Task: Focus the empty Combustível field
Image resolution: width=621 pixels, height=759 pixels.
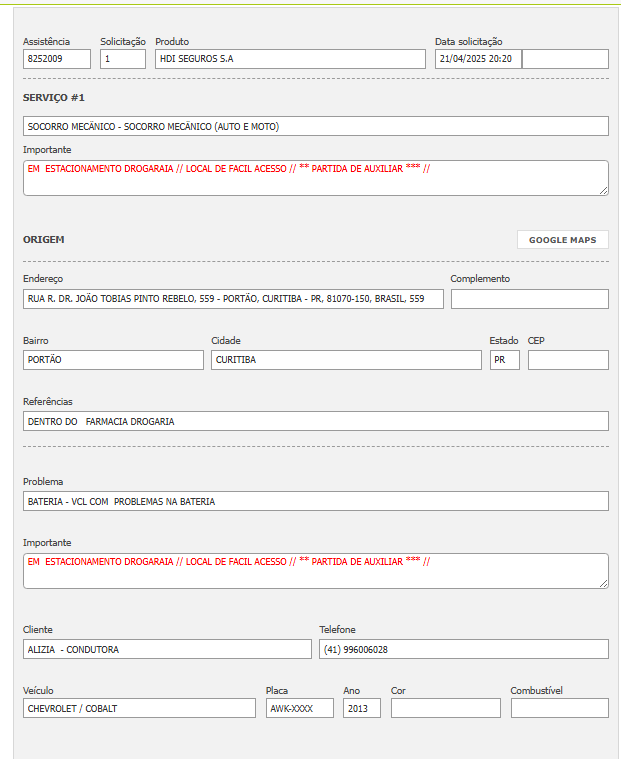Action: (x=559, y=708)
